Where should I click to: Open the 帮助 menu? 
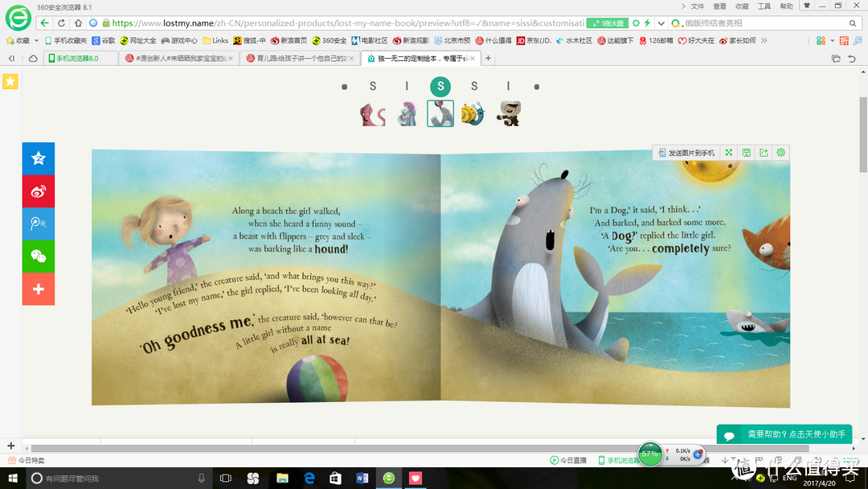click(x=786, y=6)
